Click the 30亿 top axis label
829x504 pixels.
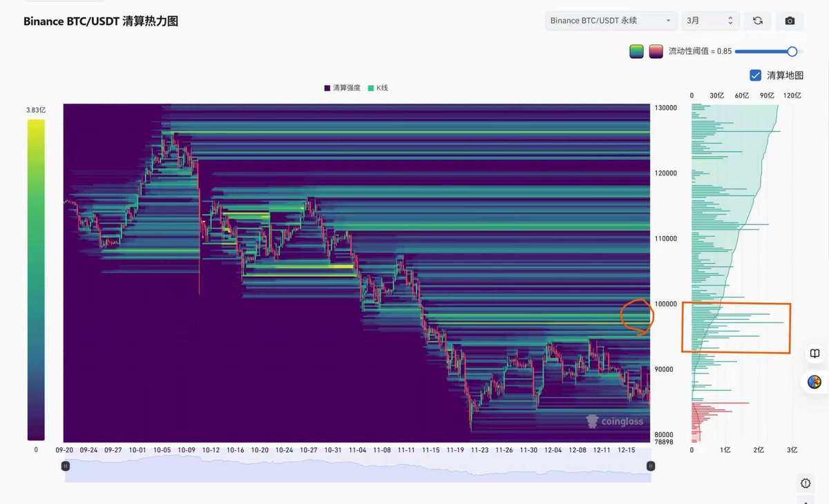click(x=717, y=95)
